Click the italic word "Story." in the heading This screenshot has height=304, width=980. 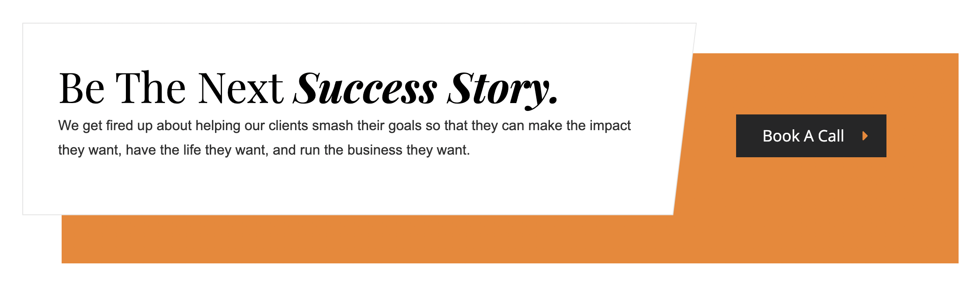tap(503, 90)
